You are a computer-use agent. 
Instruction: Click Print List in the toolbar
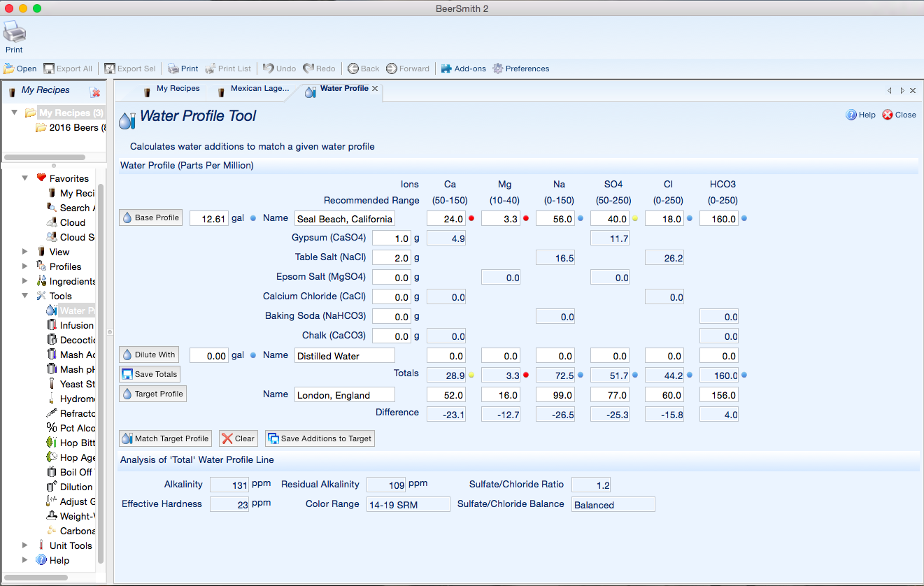click(228, 69)
